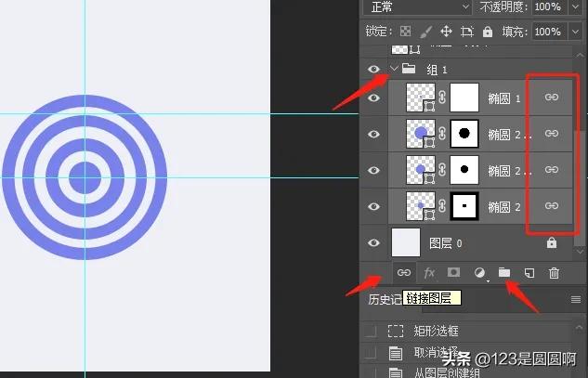Click the 椭圆 1 layer name
588x378 pixels.
point(504,98)
